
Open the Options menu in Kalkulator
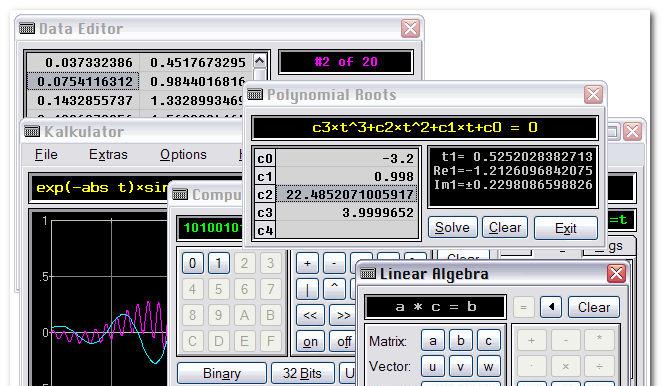pyautogui.click(x=183, y=155)
